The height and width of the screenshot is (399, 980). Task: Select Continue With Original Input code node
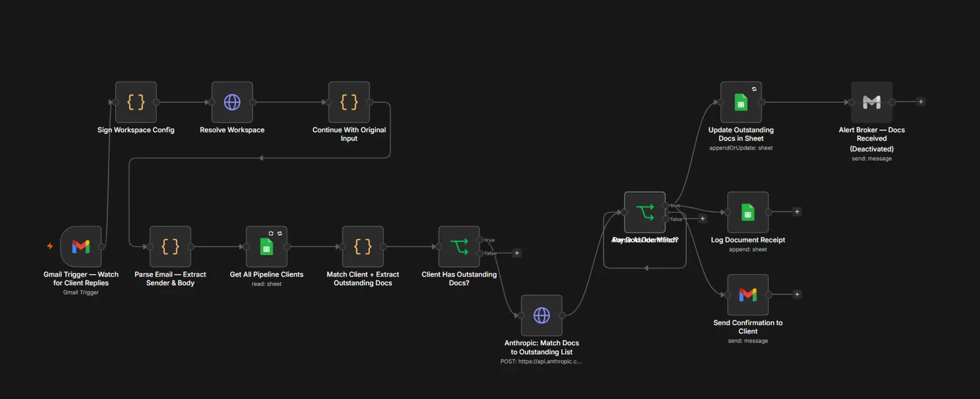click(349, 102)
